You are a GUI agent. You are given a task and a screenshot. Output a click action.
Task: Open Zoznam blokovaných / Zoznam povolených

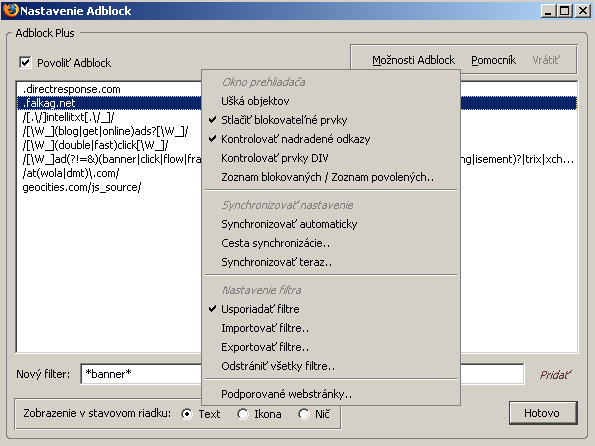click(x=331, y=177)
